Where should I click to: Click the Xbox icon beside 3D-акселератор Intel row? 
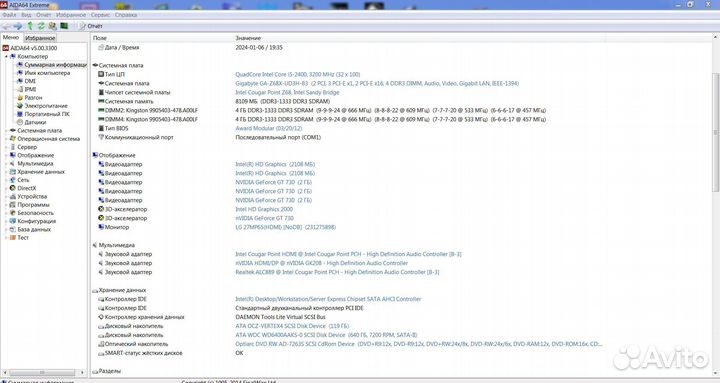(101, 209)
